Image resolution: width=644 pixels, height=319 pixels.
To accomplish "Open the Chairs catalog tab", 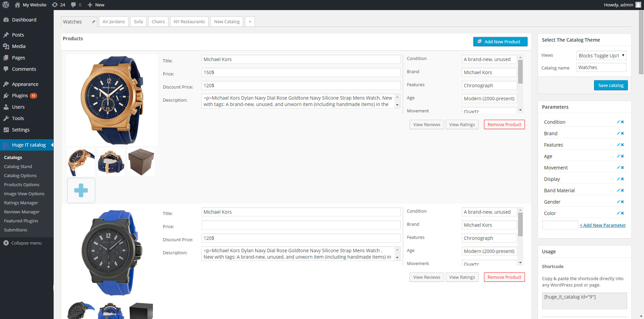I will coord(158,22).
